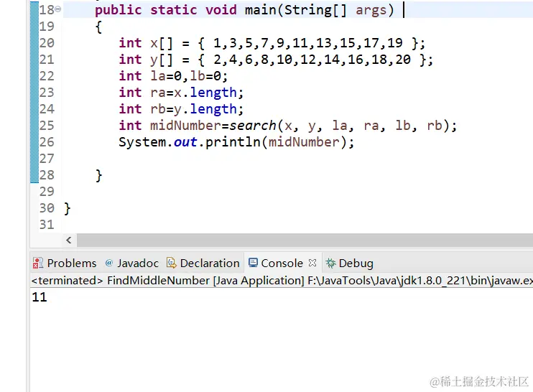The width and height of the screenshot is (533, 392).
Task: Place cursor on the search method call
Action: (x=253, y=126)
